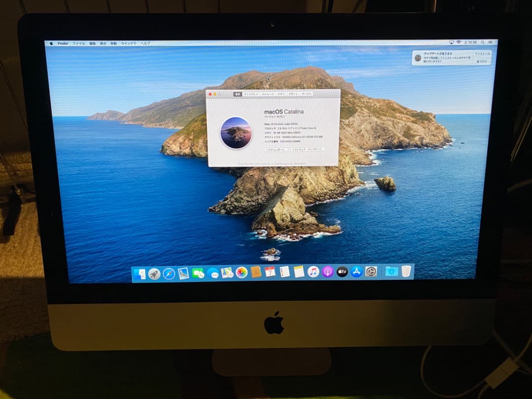Open Podcasts from the Dock
532x399 pixels.
coord(327,272)
